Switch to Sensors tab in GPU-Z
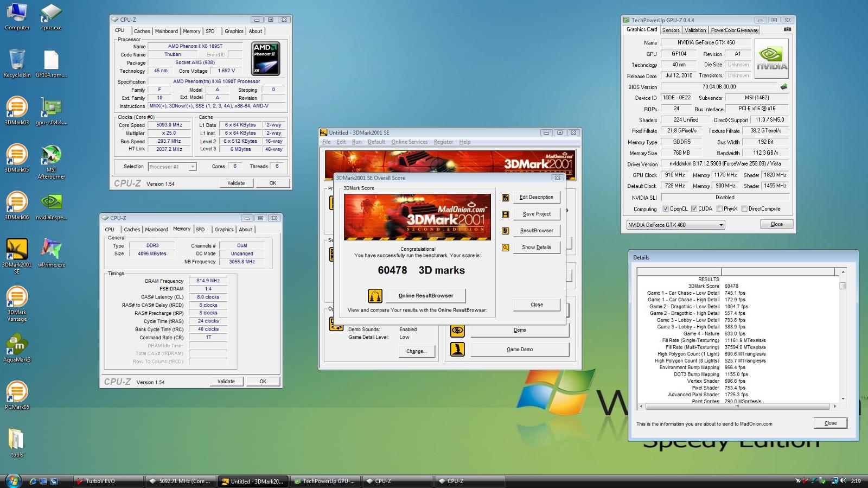This screenshot has height=488, width=868. pos(671,30)
